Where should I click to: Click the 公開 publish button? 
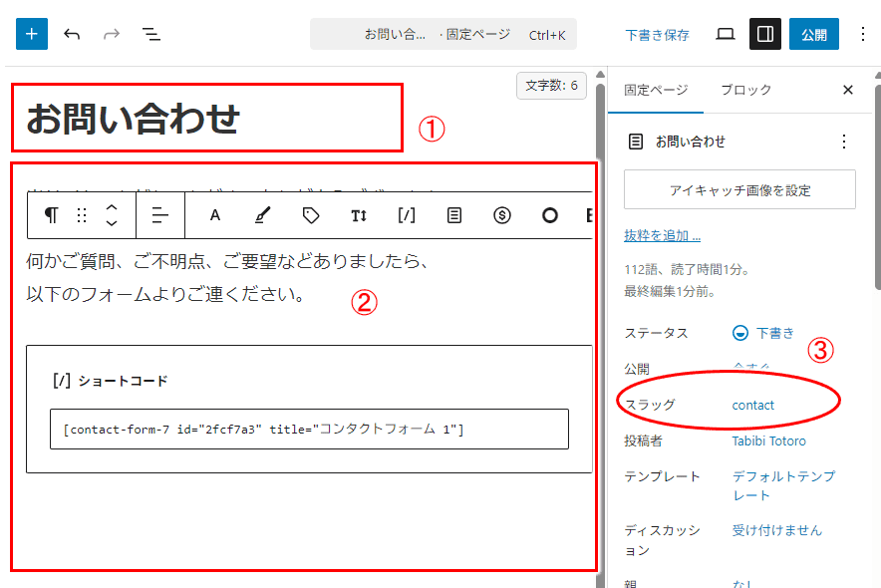tap(814, 34)
